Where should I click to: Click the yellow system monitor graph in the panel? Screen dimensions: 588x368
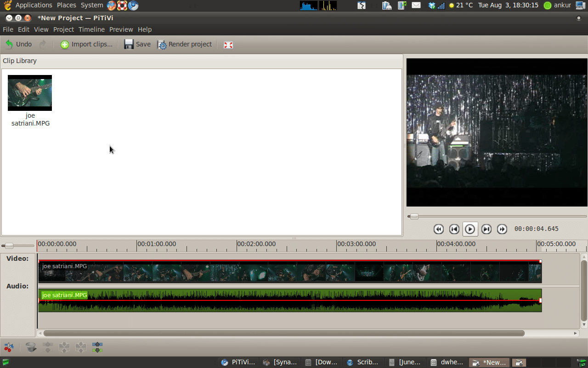(x=328, y=6)
